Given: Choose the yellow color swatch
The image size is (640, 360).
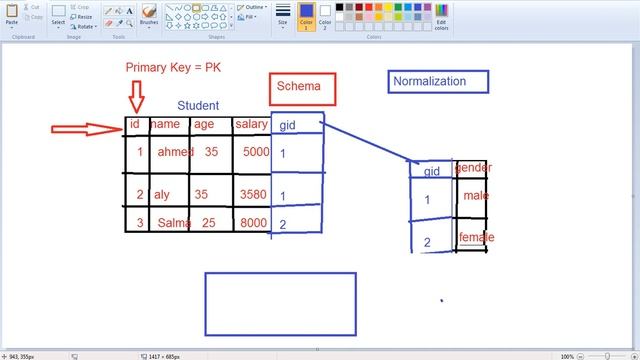Looking at the screenshot, I should click(388, 7).
